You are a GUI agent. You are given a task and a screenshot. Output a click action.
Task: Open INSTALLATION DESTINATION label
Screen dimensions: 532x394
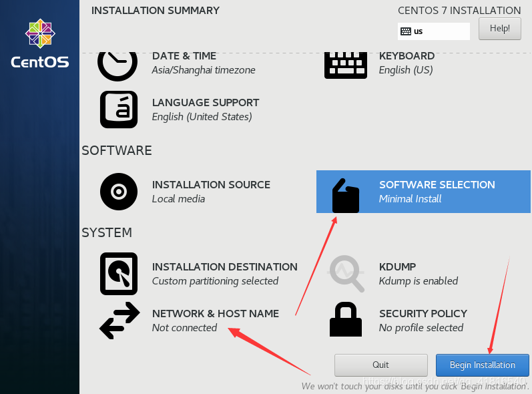[224, 266]
